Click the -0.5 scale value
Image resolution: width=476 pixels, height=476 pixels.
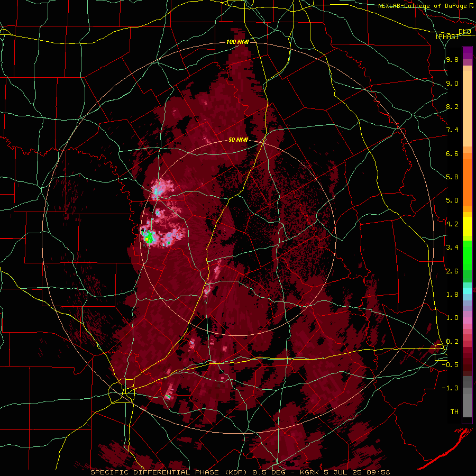tap(450, 365)
